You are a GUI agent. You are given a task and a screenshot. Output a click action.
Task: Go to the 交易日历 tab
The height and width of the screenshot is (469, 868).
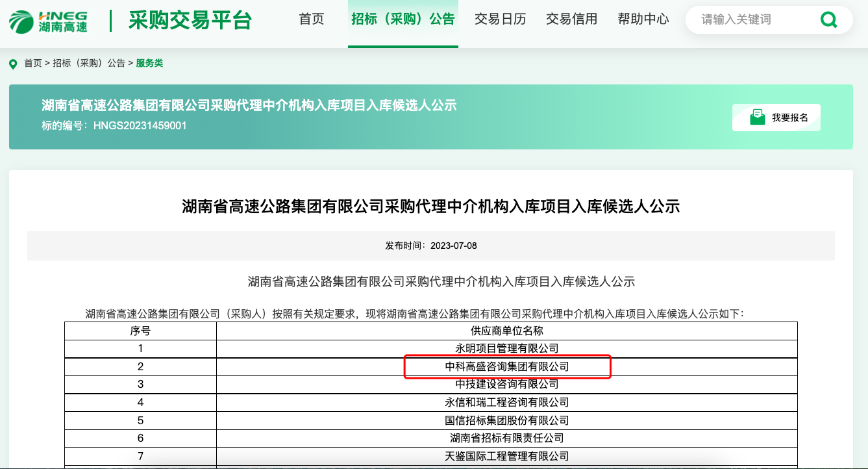click(501, 19)
